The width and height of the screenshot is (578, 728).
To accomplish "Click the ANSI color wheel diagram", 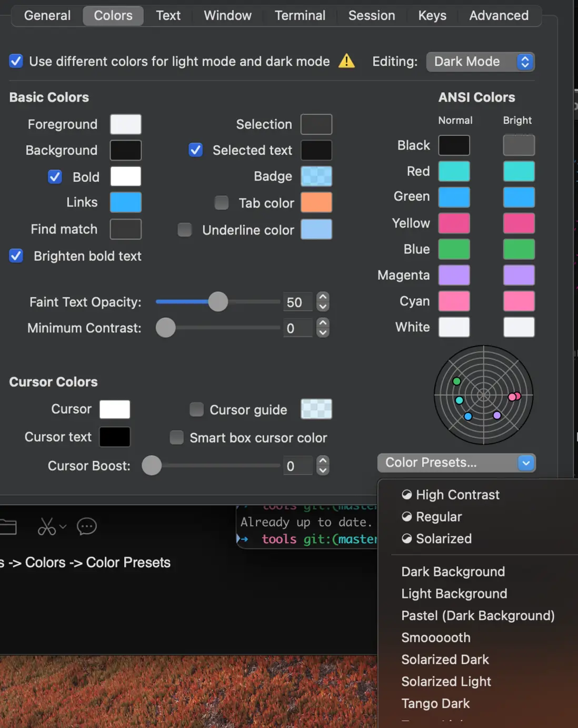I will click(x=483, y=395).
